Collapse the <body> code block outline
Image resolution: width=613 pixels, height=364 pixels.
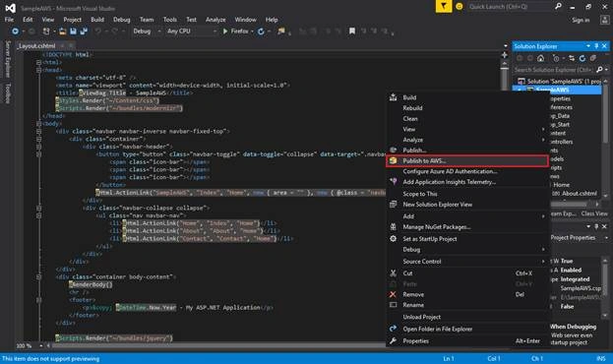click(x=38, y=124)
